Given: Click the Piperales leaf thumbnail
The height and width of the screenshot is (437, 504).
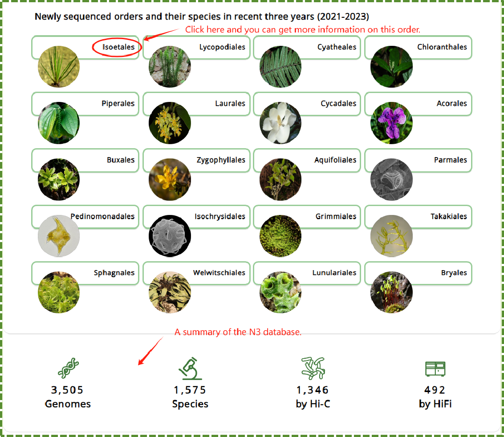Looking at the screenshot, I should tap(59, 123).
